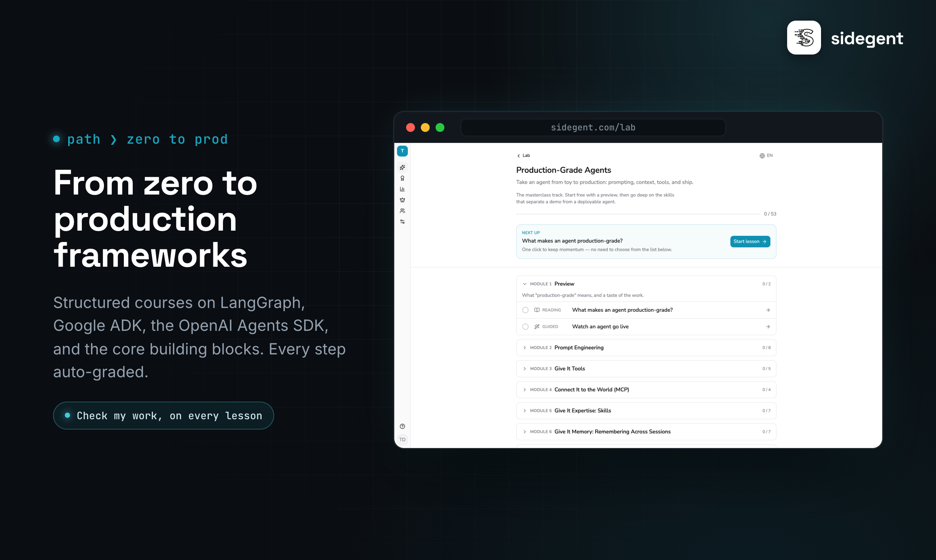Expand Module 6 Give It Memory
Image resolution: width=936 pixels, height=560 pixels.
(x=646, y=432)
